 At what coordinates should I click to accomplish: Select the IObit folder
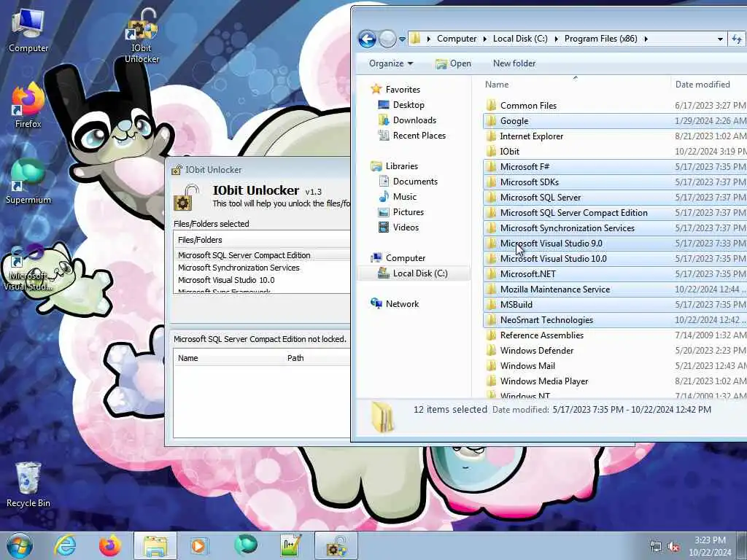click(614, 152)
